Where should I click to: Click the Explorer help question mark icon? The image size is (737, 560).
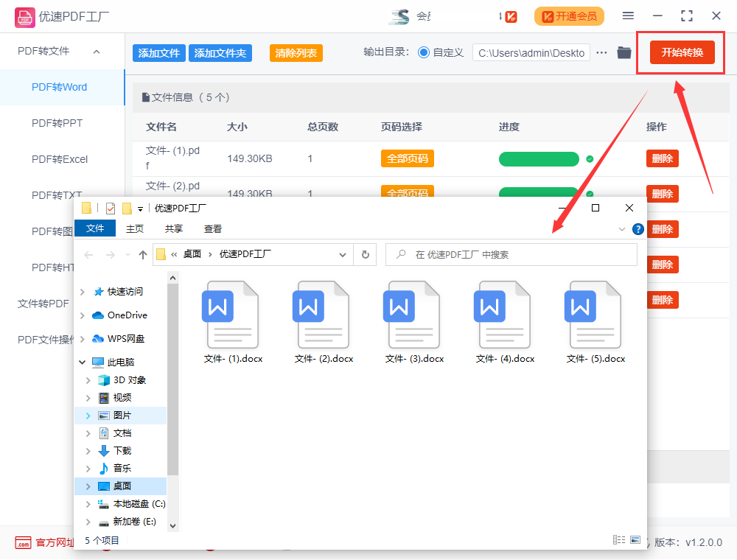click(638, 229)
